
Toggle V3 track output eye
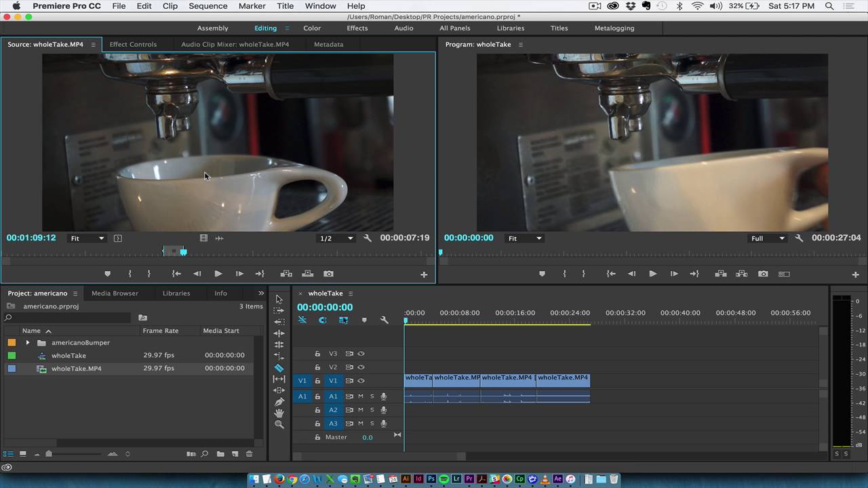[x=361, y=354]
